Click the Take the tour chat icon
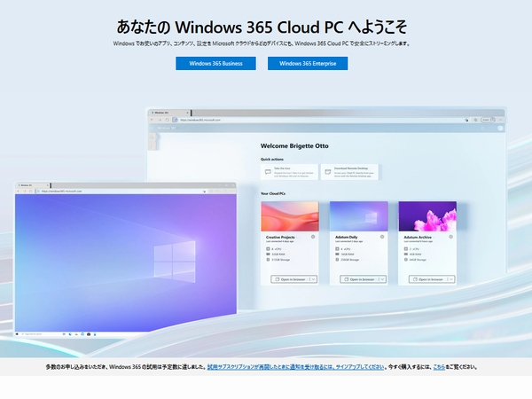 click(x=268, y=172)
